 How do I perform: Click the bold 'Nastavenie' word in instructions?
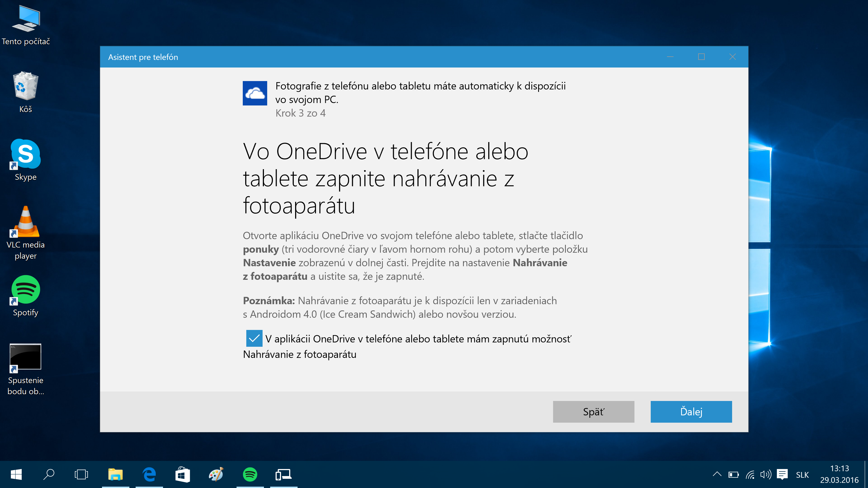pos(269,263)
